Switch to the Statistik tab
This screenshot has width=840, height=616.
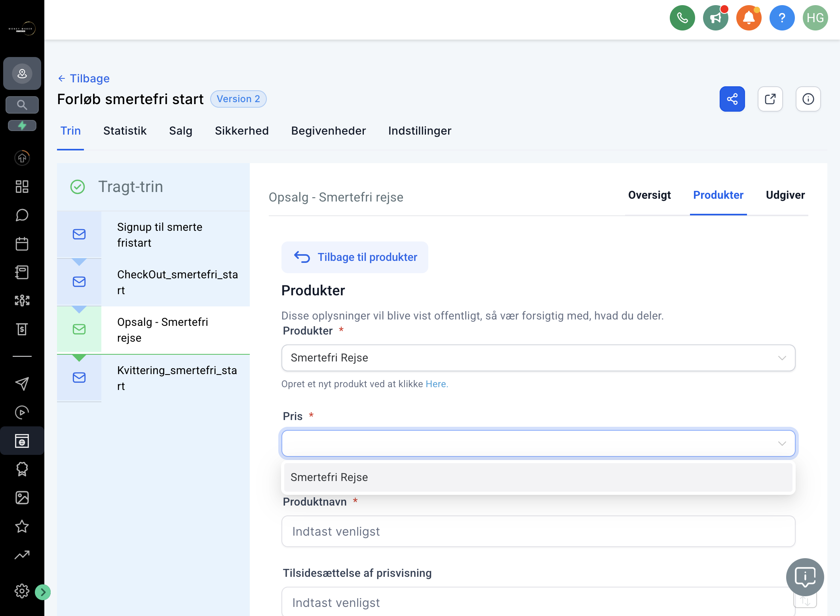point(125,131)
